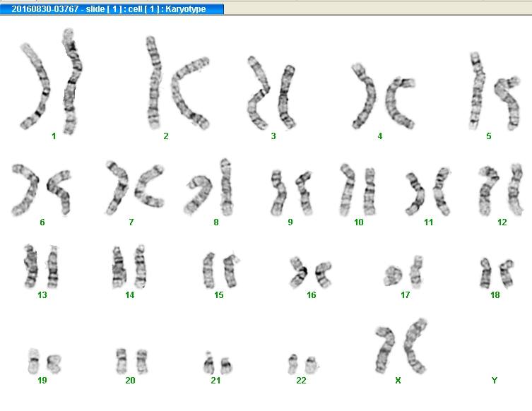This screenshot has height=411, width=532.
Task: Click chromosome label 17
Action: coord(406,295)
